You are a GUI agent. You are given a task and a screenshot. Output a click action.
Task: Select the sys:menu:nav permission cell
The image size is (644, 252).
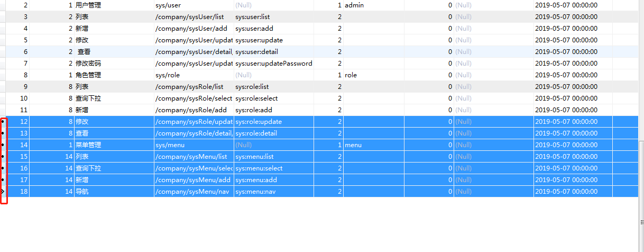pos(273,192)
